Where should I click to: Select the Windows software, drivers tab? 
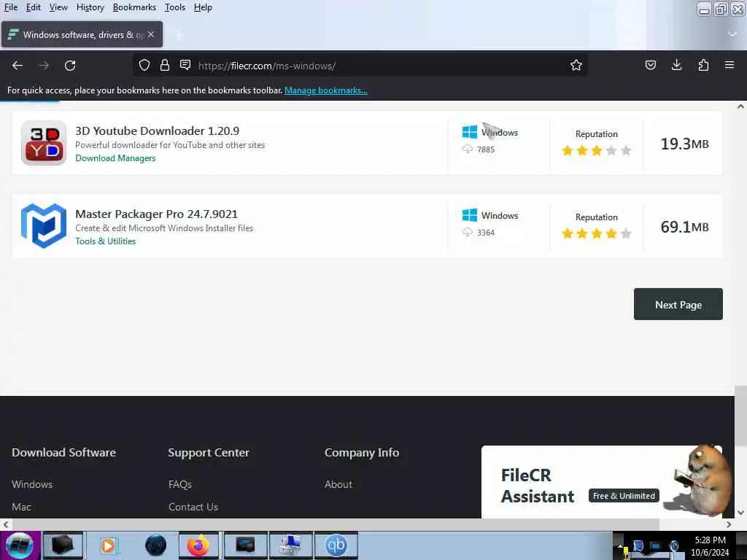(x=82, y=34)
